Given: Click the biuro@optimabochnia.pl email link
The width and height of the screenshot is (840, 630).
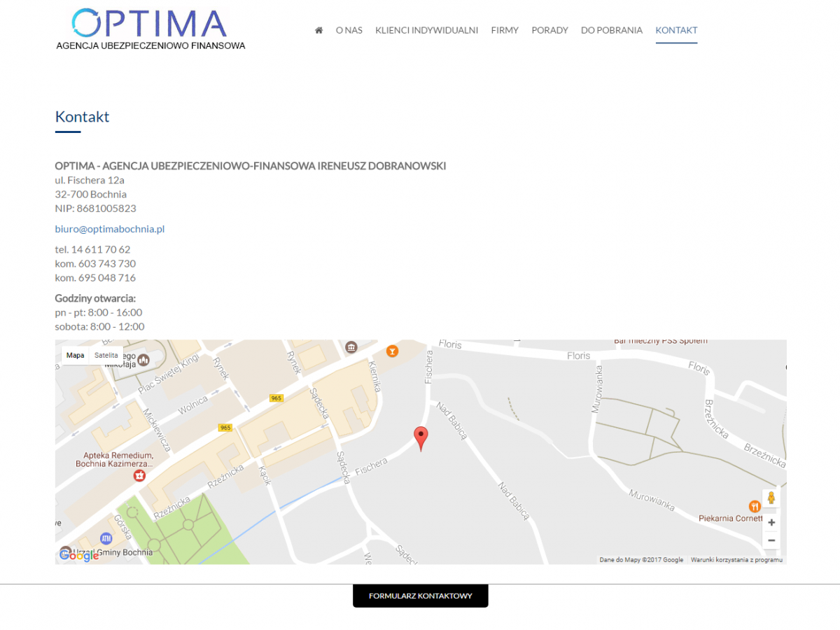Looking at the screenshot, I should click(x=110, y=229).
